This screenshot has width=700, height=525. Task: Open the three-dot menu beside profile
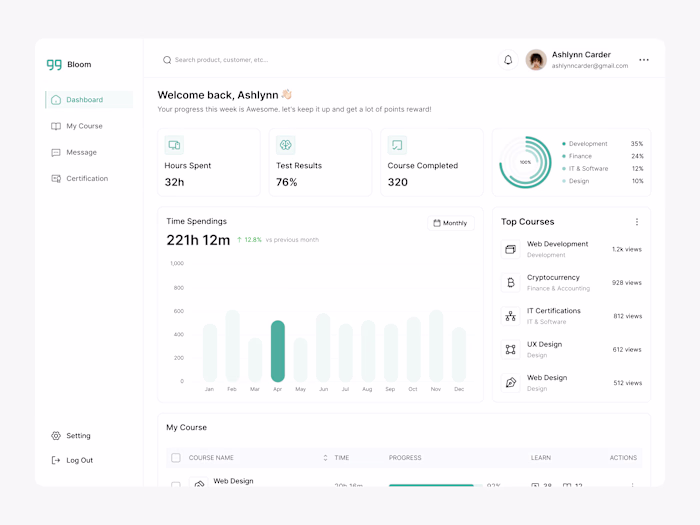(644, 60)
